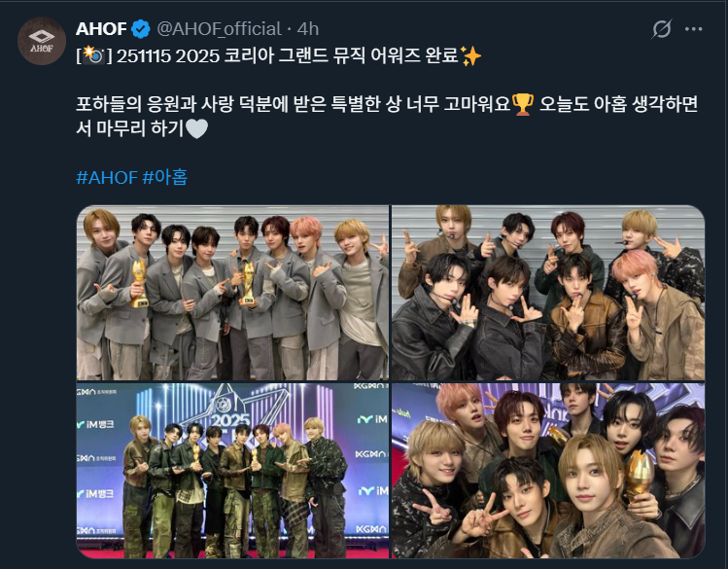Click the white heart emoji

(x=196, y=128)
